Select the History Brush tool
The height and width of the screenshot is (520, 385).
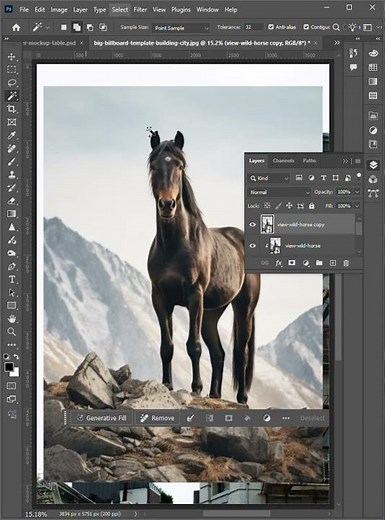click(12, 188)
